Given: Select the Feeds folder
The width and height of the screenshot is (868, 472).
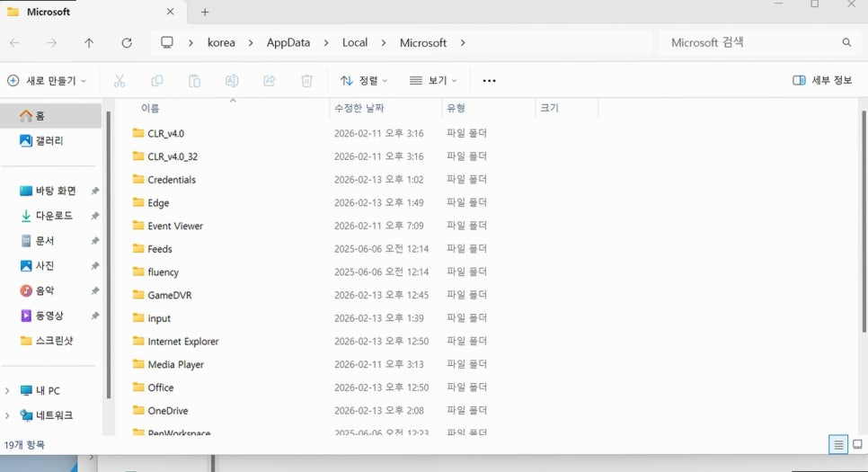Looking at the screenshot, I should pos(159,249).
